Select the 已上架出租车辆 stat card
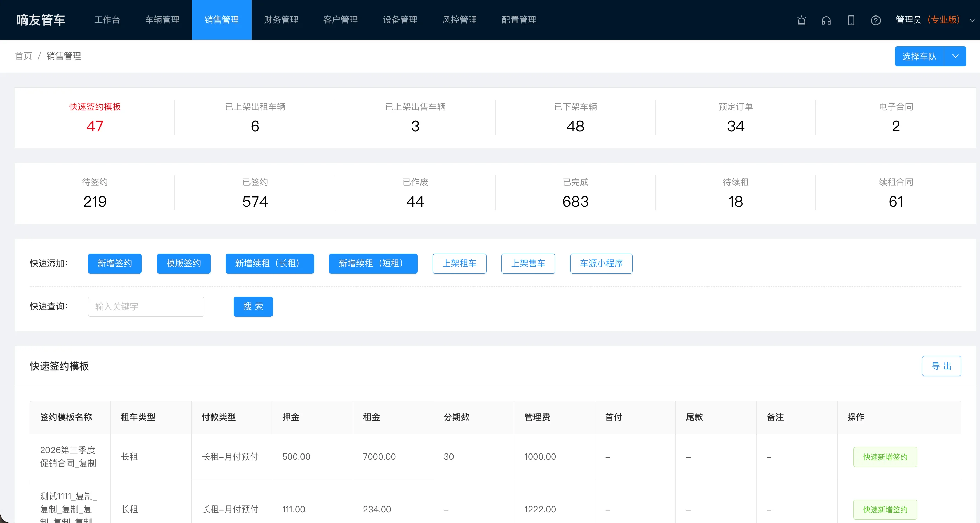Screen dimensions: 980x523 click(255, 118)
